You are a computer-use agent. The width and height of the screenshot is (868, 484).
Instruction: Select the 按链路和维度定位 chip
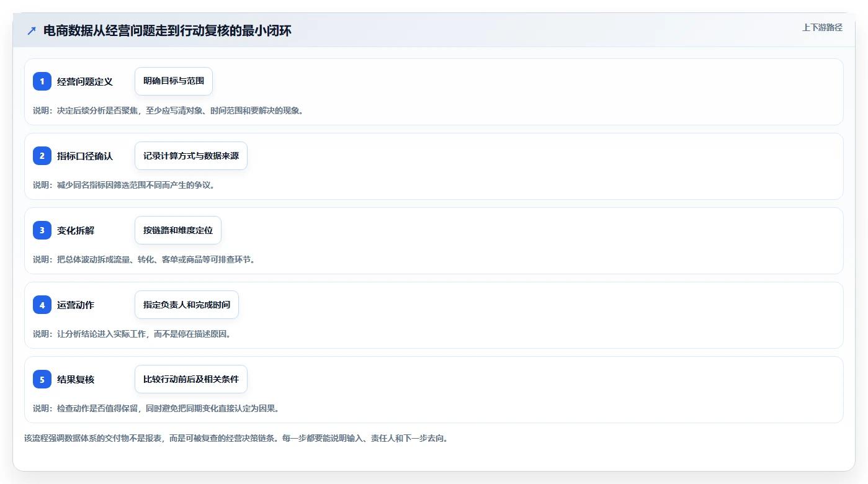point(178,230)
